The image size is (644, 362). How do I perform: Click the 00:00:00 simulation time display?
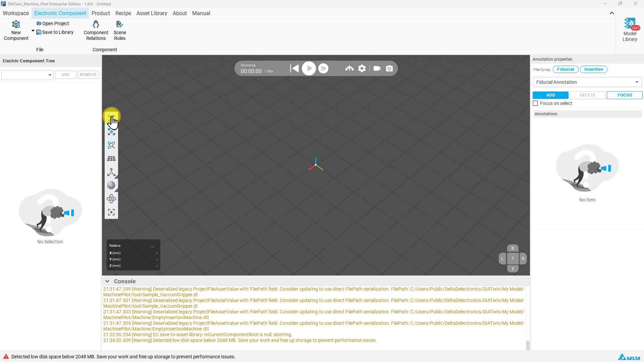[251, 71]
